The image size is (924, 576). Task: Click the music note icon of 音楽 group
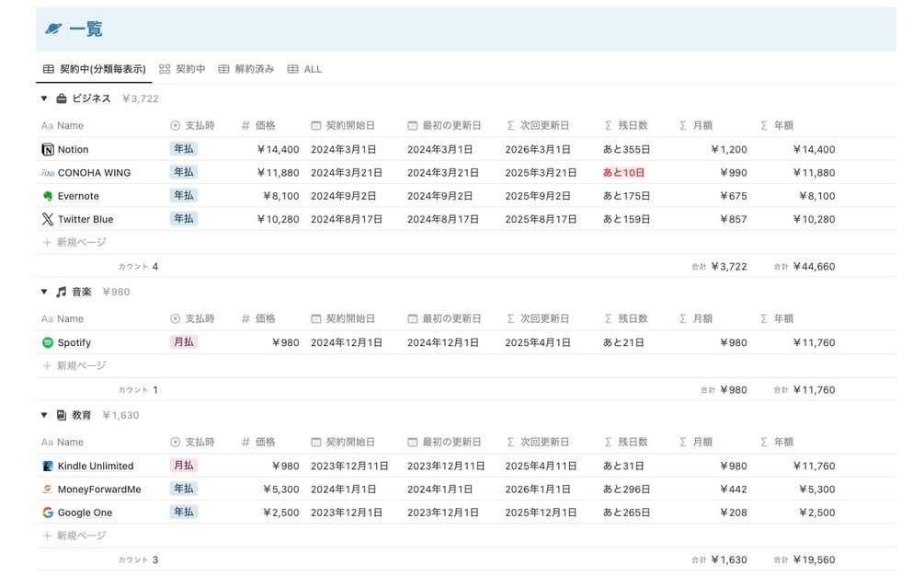tap(62, 292)
